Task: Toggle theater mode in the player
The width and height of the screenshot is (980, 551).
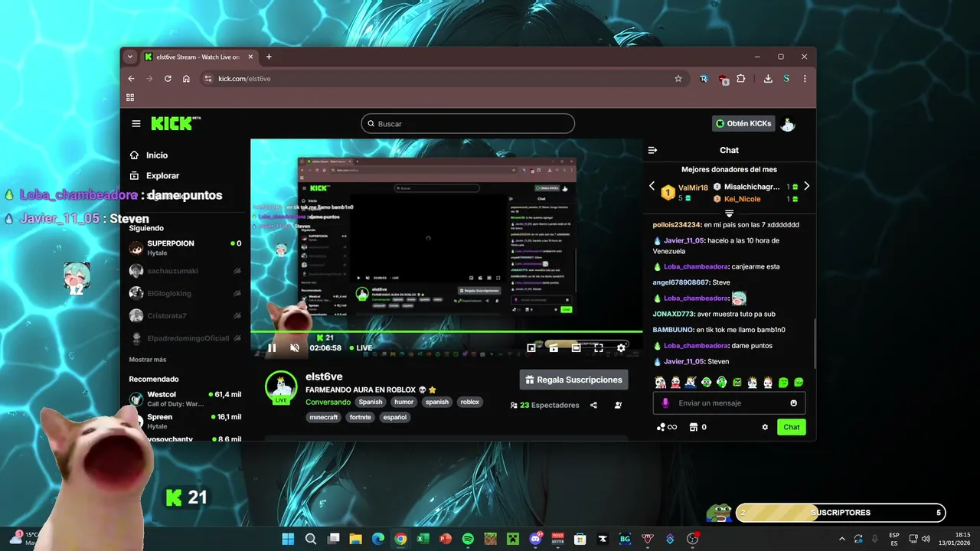Action: point(576,347)
